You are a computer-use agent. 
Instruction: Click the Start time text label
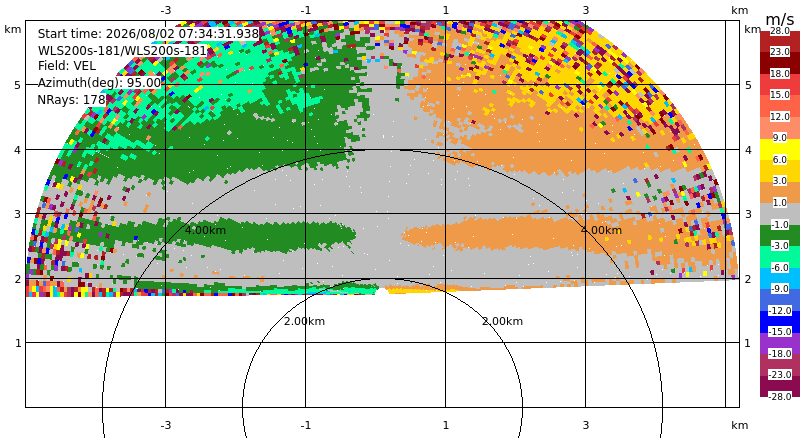coord(148,34)
